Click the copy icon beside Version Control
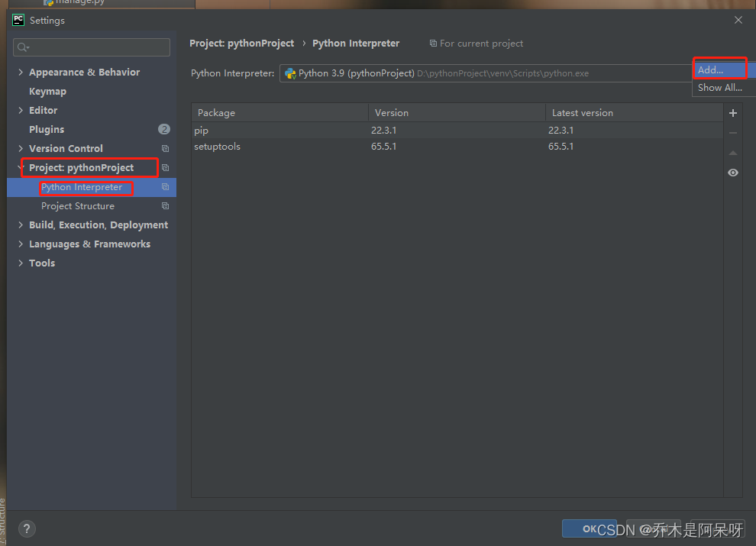756x546 pixels. [x=166, y=149]
